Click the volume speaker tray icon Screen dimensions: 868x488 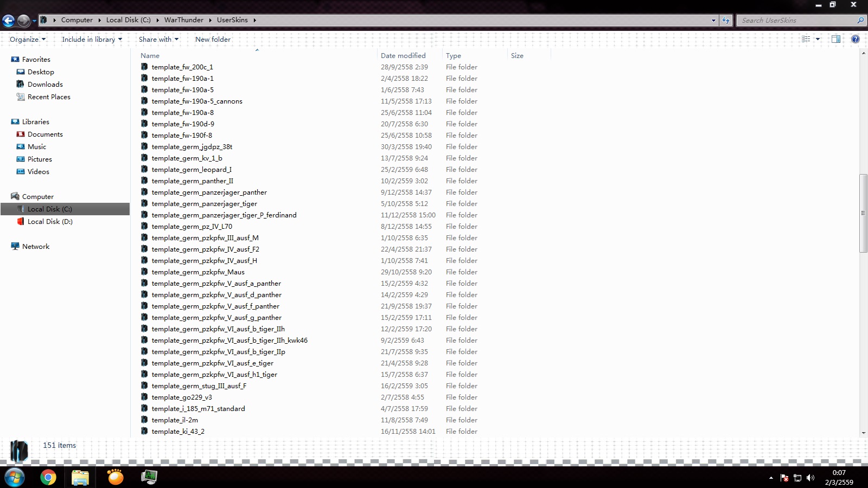tap(810, 478)
